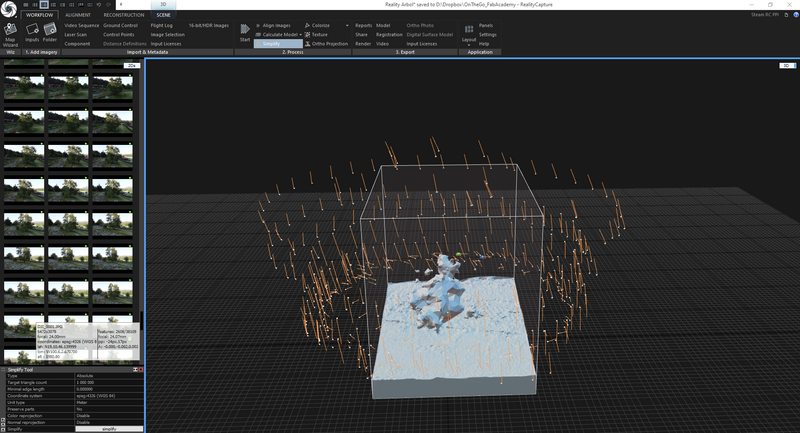
Task: Click the Coordinate system value field
Action: pyautogui.click(x=109, y=396)
